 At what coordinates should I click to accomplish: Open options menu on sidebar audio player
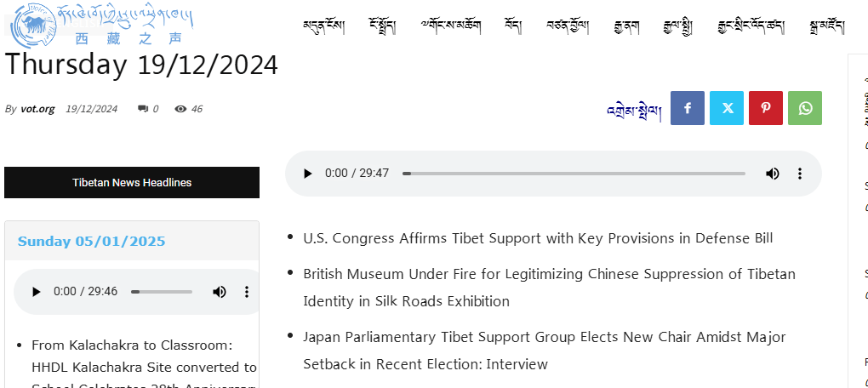pos(247,292)
